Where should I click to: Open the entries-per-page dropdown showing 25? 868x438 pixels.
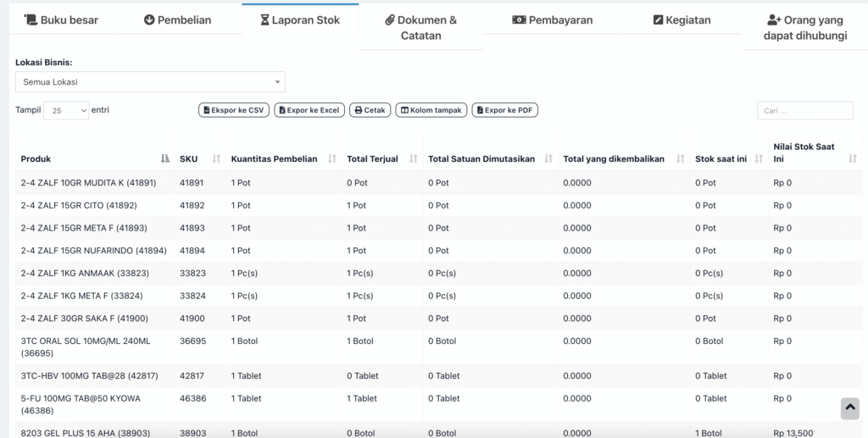pyautogui.click(x=66, y=111)
